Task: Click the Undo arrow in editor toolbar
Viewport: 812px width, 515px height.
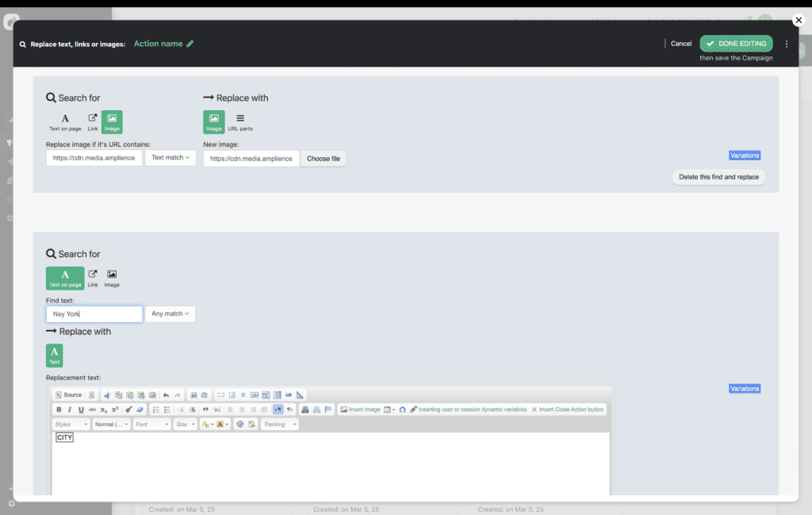Action: point(166,394)
